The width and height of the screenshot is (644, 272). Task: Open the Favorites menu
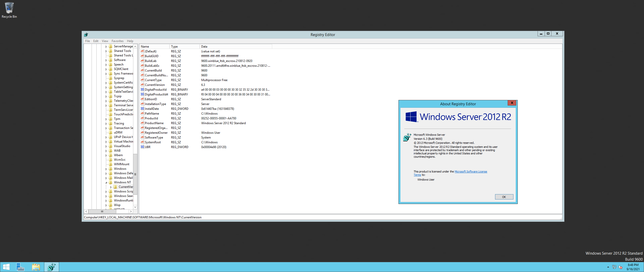[x=117, y=41]
